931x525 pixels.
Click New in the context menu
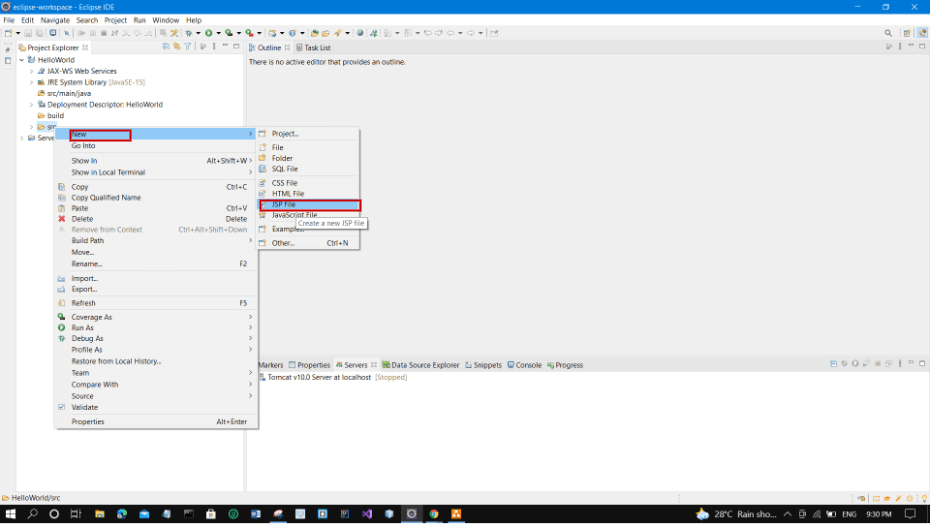tap(156, 134)
